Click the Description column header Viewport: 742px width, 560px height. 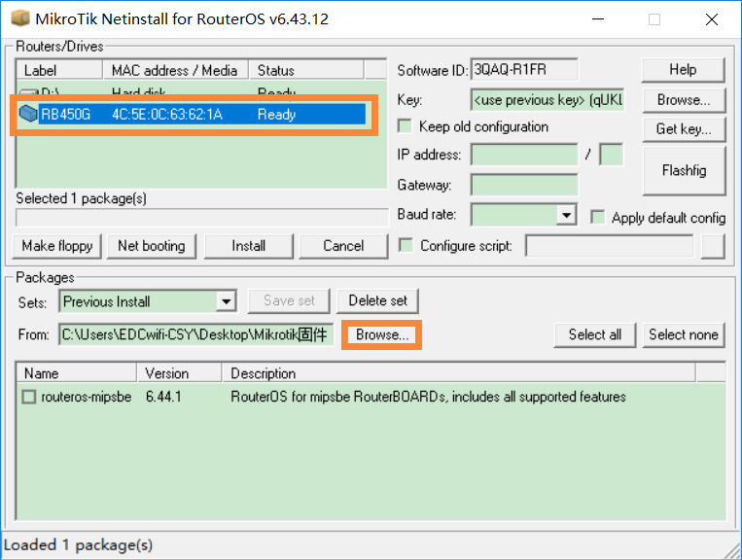point(459,373)
